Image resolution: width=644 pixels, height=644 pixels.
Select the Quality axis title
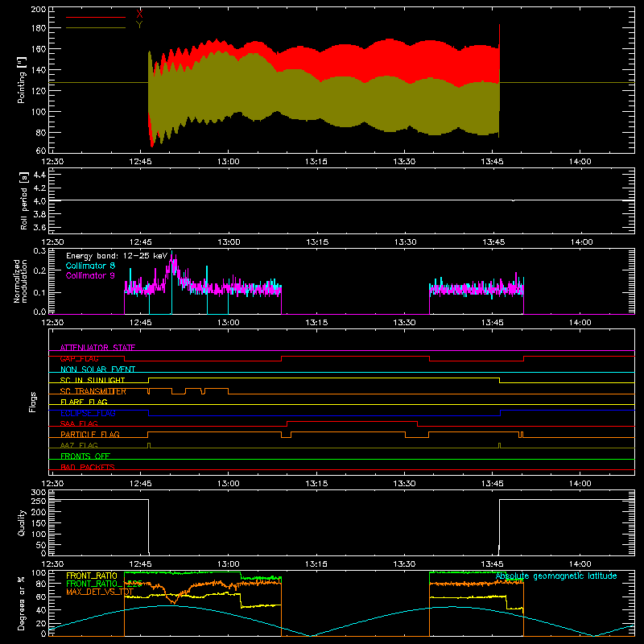coord(22,522)
